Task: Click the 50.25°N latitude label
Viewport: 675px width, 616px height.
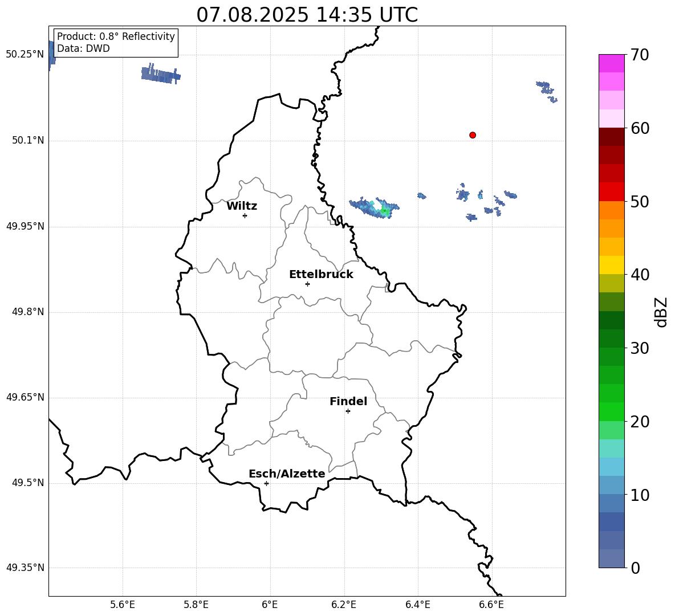Action: (x=26, y=55)
